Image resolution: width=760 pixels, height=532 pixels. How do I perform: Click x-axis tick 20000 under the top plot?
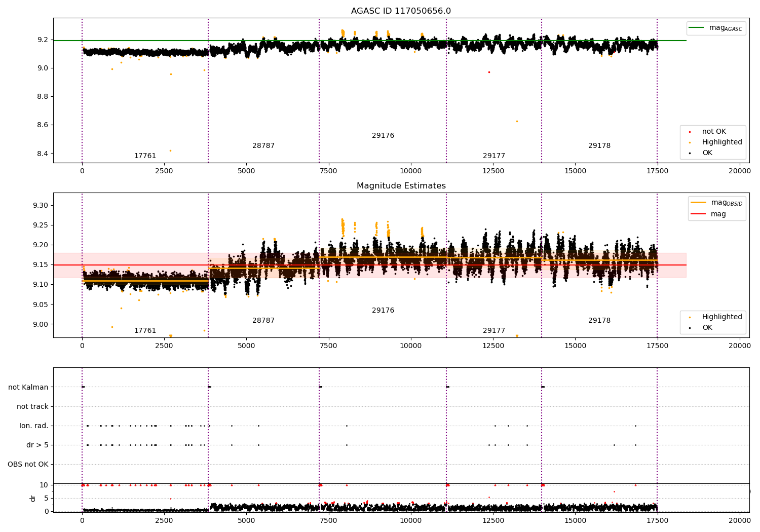(x=739, y=171)
